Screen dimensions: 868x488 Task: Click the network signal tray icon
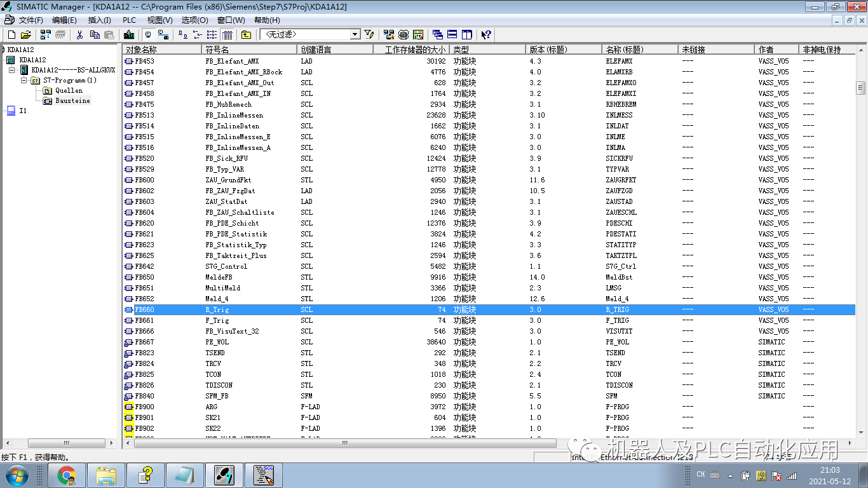point(792,475)
